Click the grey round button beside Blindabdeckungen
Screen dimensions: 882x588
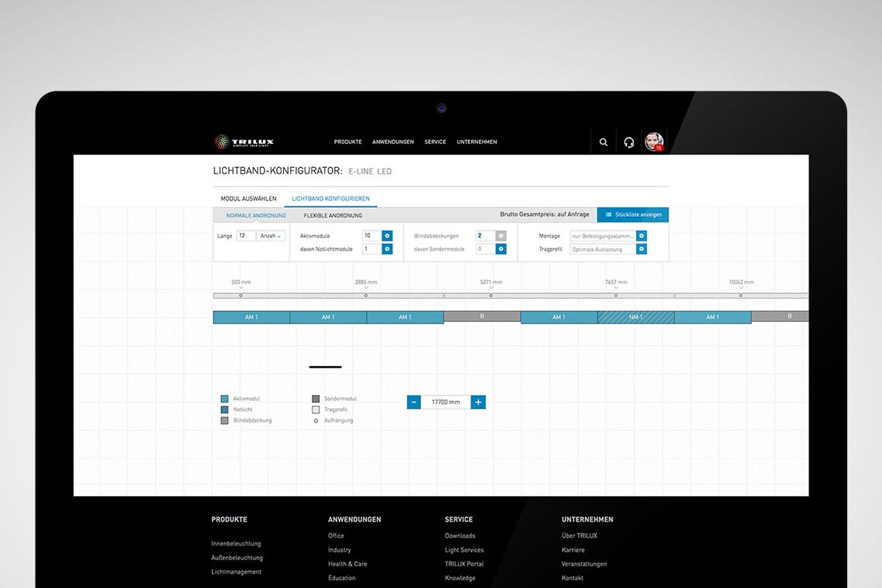pyautogui.click(x=501, y=236)
